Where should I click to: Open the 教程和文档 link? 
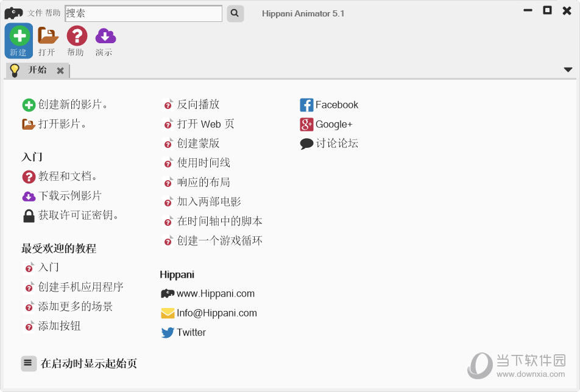[68, 177]
